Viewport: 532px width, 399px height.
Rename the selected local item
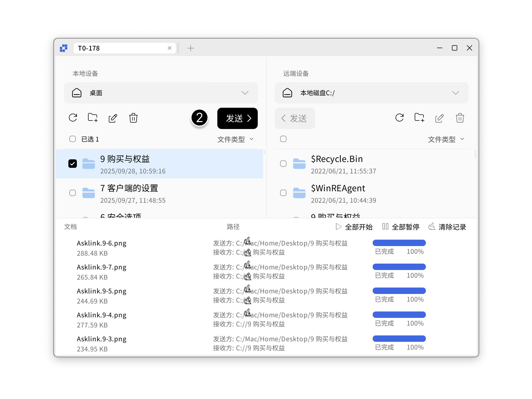coord(113,118)
